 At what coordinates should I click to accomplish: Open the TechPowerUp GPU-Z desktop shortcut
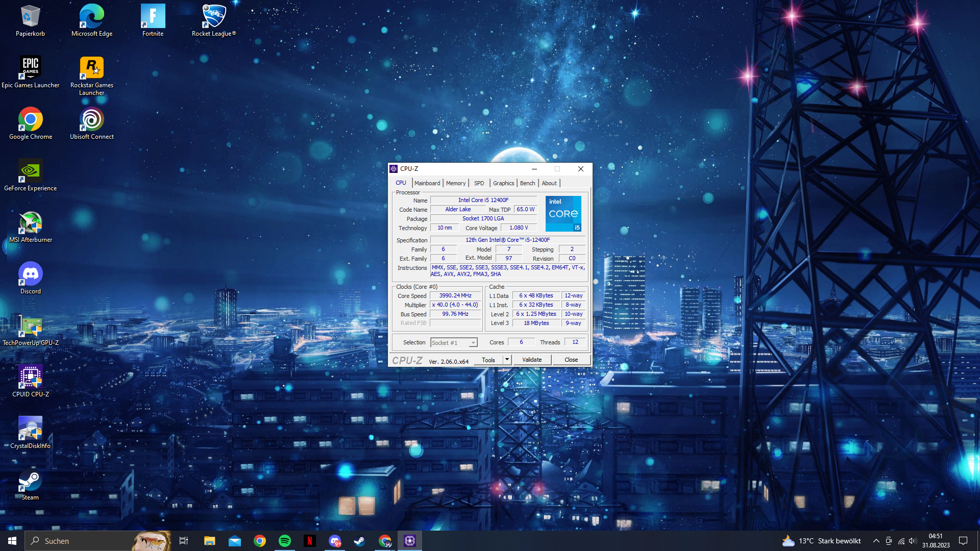(31, 327)
